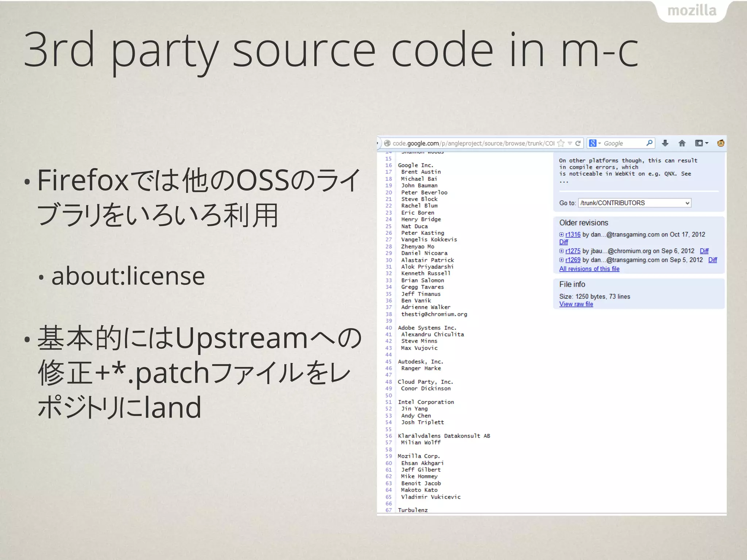Click the Greasemonkey monkey icon
747x560 pixels.
pos(721,143)
